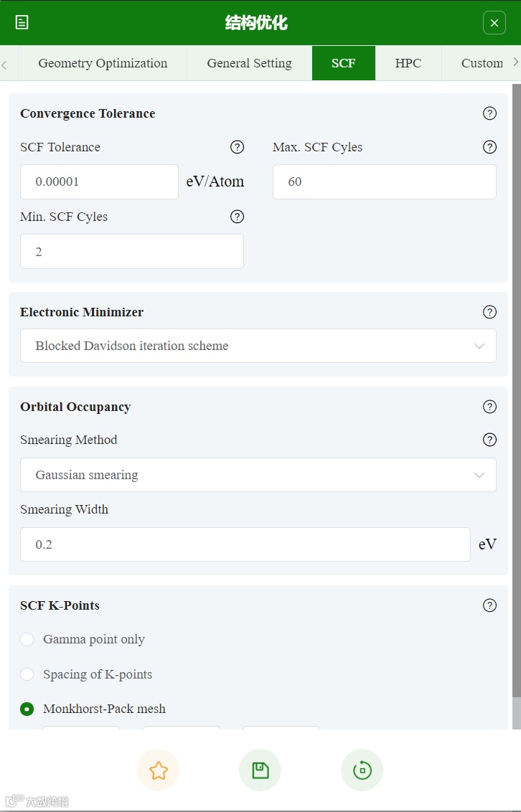Click the save disk icon
The width and height of the screenshot is (521, 812).
[260, 770]
